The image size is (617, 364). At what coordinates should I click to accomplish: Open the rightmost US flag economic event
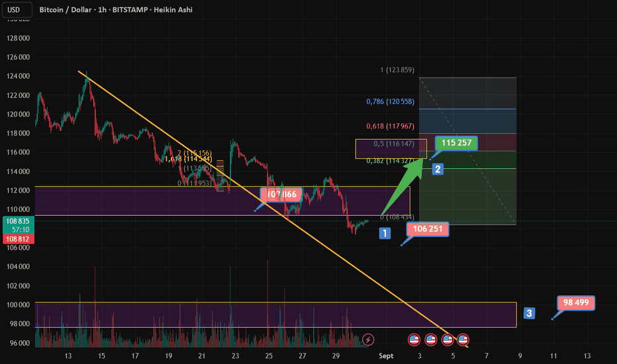click(463, 340)
